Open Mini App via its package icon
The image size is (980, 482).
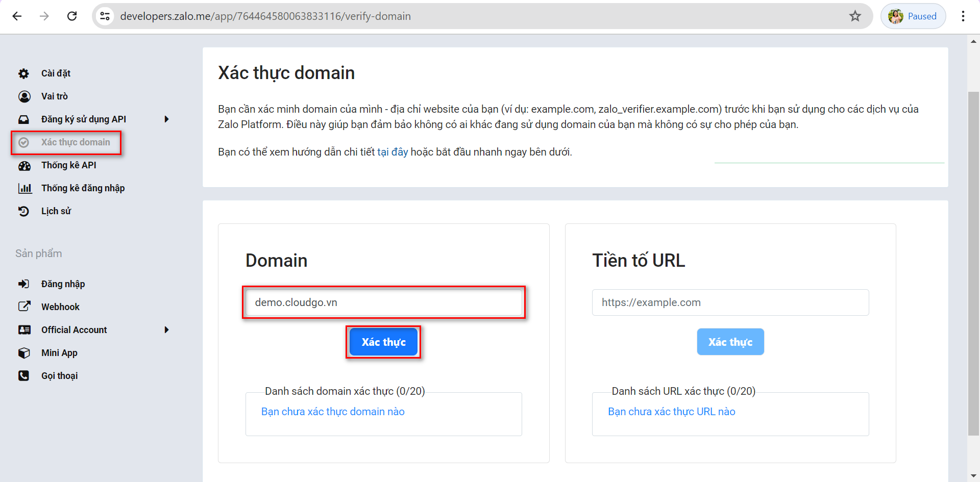(x=24, y=352)
